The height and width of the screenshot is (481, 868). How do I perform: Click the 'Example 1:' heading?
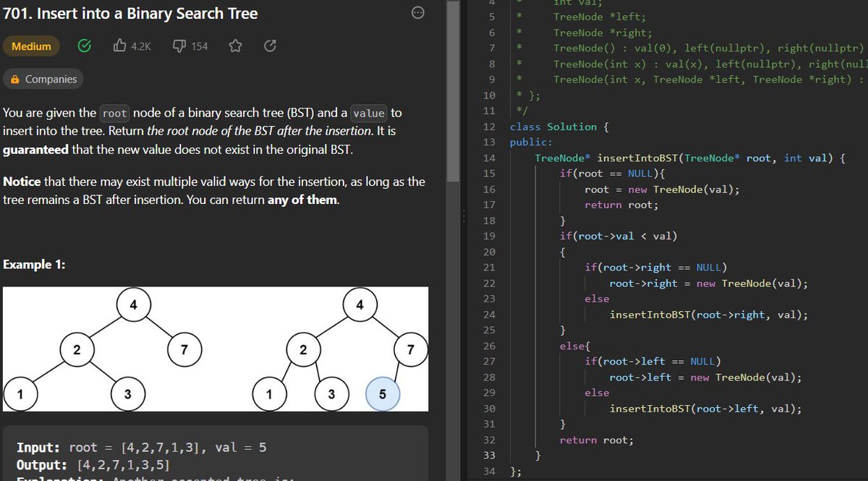tap(34, 265)
